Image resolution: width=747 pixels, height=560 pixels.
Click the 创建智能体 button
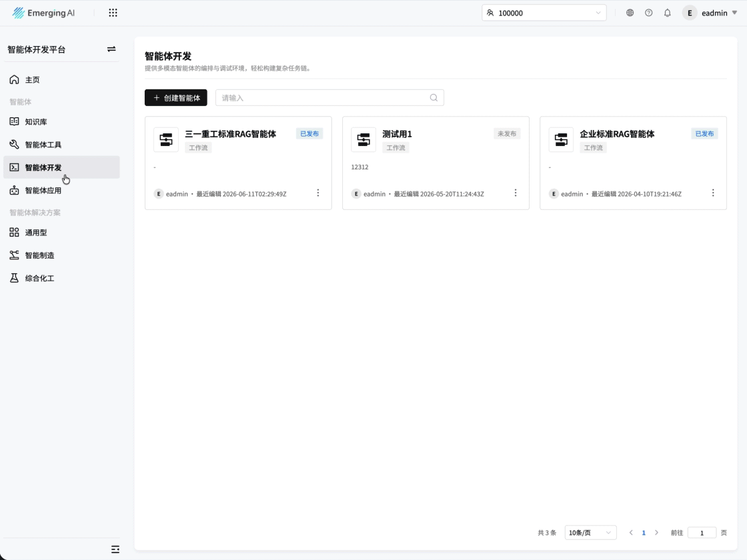coord(176,97)
